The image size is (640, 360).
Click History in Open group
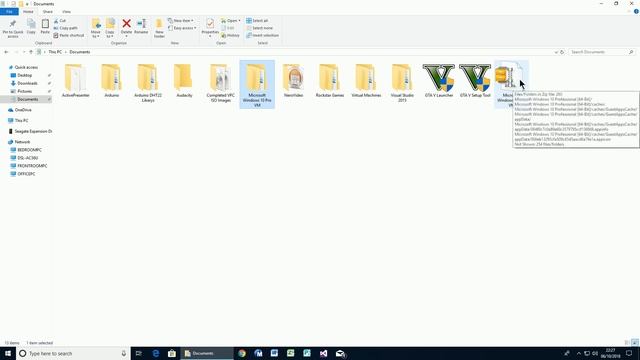coord(231,36)
